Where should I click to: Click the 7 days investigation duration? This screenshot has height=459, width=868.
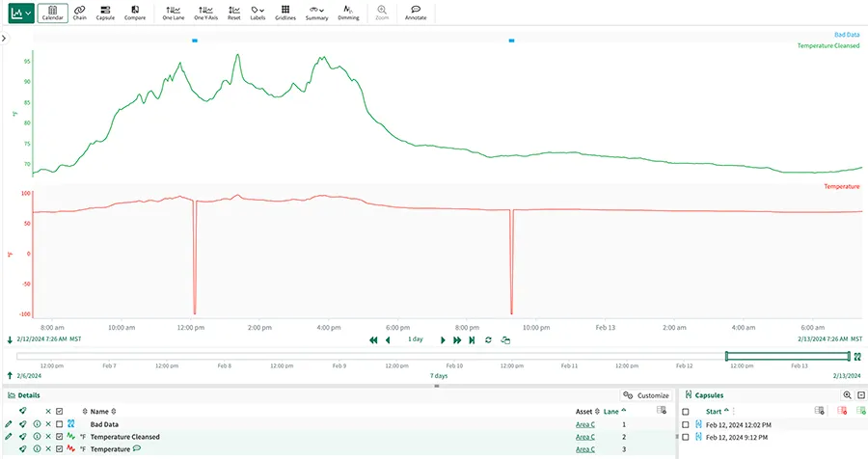439,375
